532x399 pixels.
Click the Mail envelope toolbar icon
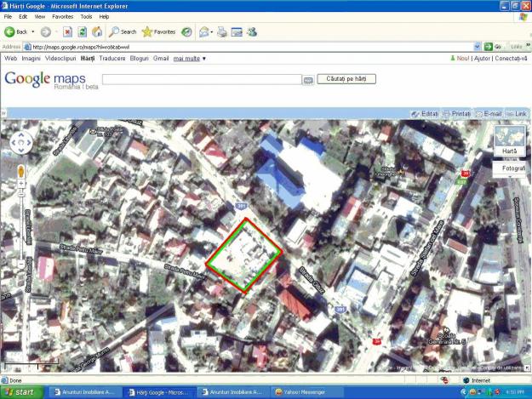pyautogui.click(x=204, y=31)
